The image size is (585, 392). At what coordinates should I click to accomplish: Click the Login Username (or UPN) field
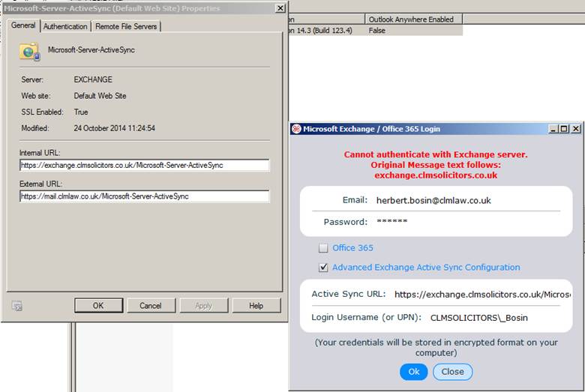[x=496, y=318]
